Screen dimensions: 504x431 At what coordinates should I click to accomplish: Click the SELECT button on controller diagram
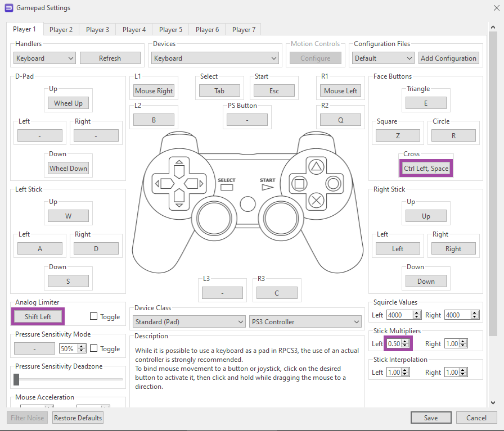click(x=227, y=188)
